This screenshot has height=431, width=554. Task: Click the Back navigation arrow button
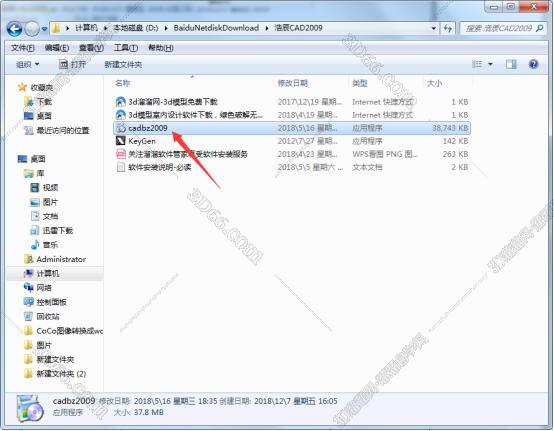click(14, 29)
